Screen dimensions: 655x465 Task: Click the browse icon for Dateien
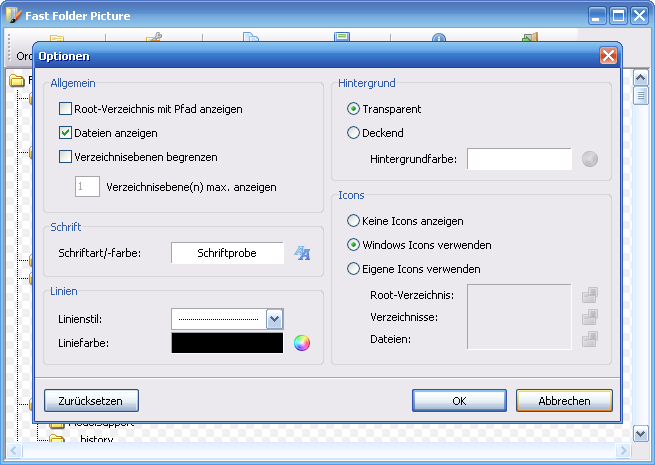click(x=590, y=340)
